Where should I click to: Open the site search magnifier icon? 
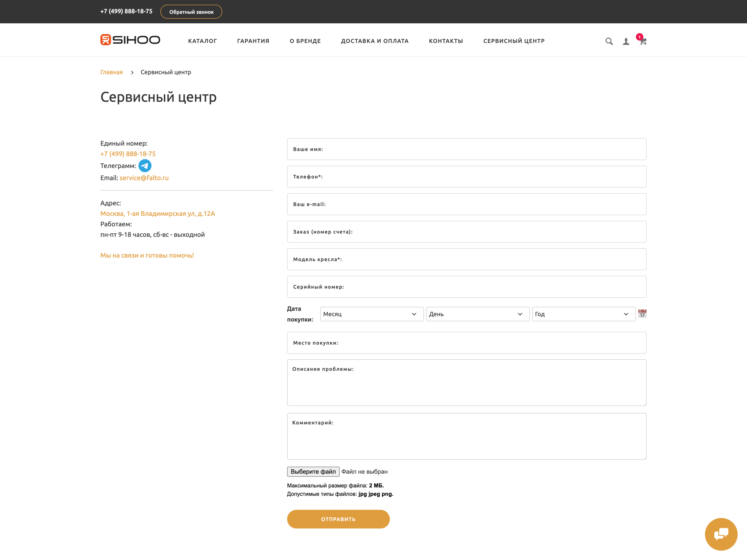tap(609, 41)
